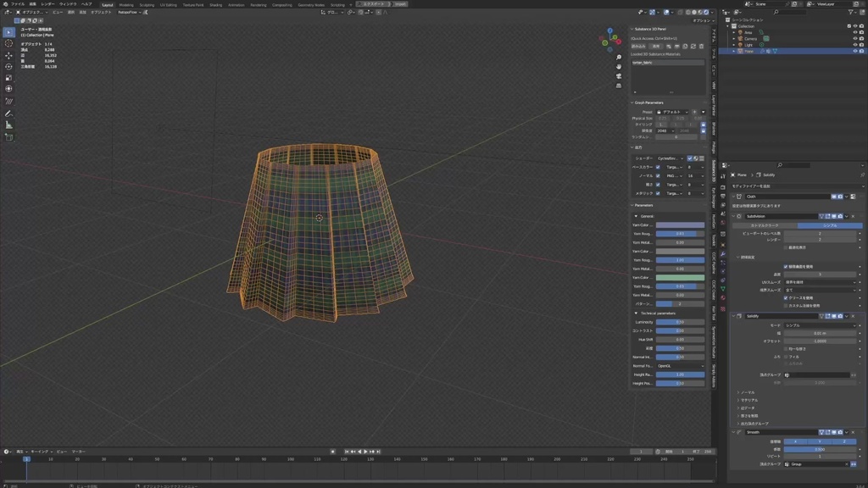Open the Normal Format OpenGL dropdown
The height and width of the screenshot is (488, 868).
click(681, 366)
